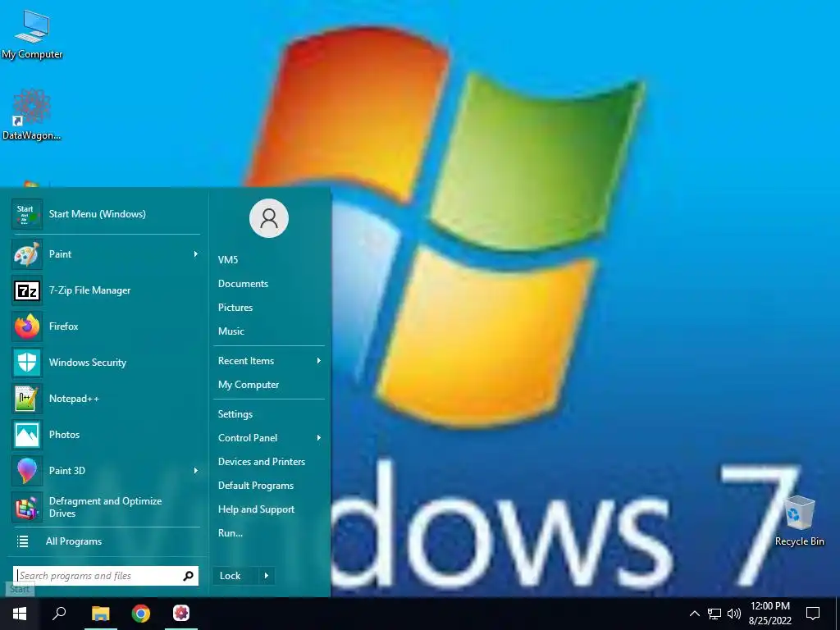Show hidden tray icons chevron

coord(694,614)
